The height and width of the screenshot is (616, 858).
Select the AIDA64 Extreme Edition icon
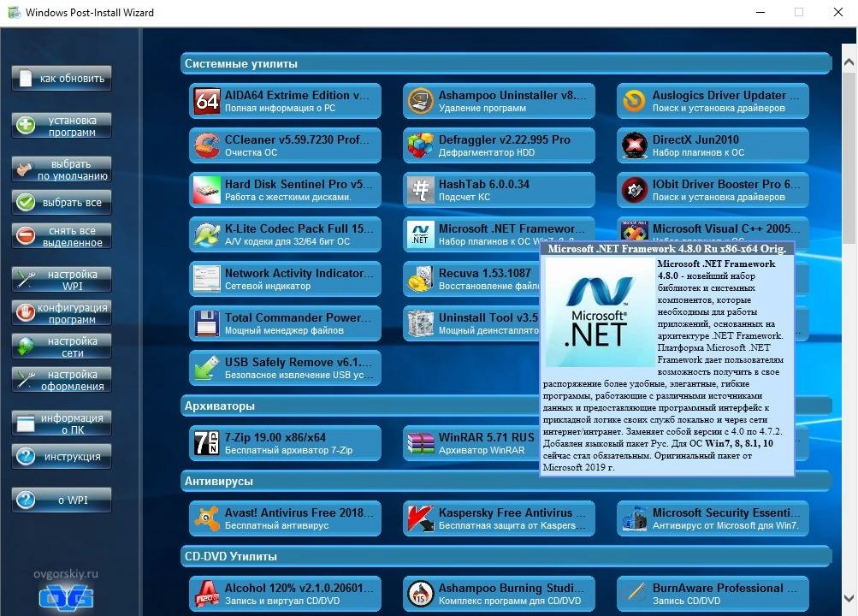pos(206,100)
